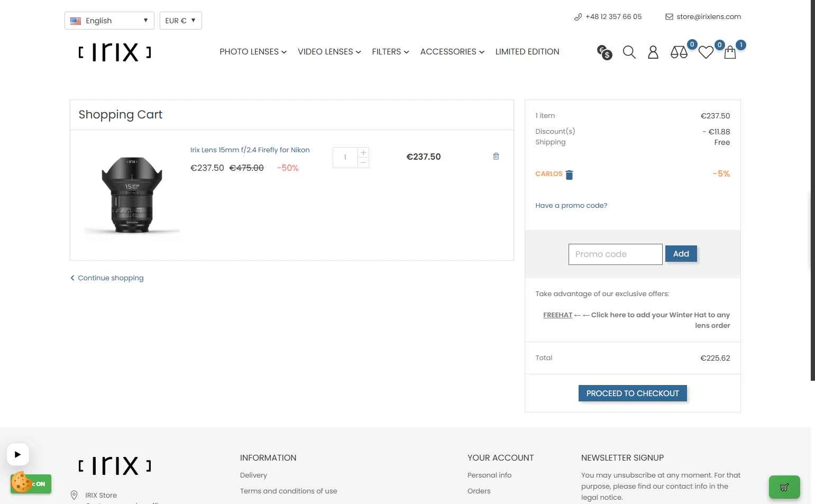Open the currency converter icon in header
This screenshot has height=504, width=815.
[x=605, y=52]
